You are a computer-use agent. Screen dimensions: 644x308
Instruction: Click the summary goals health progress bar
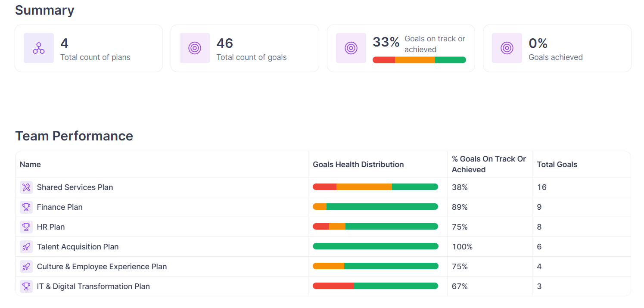419,60
